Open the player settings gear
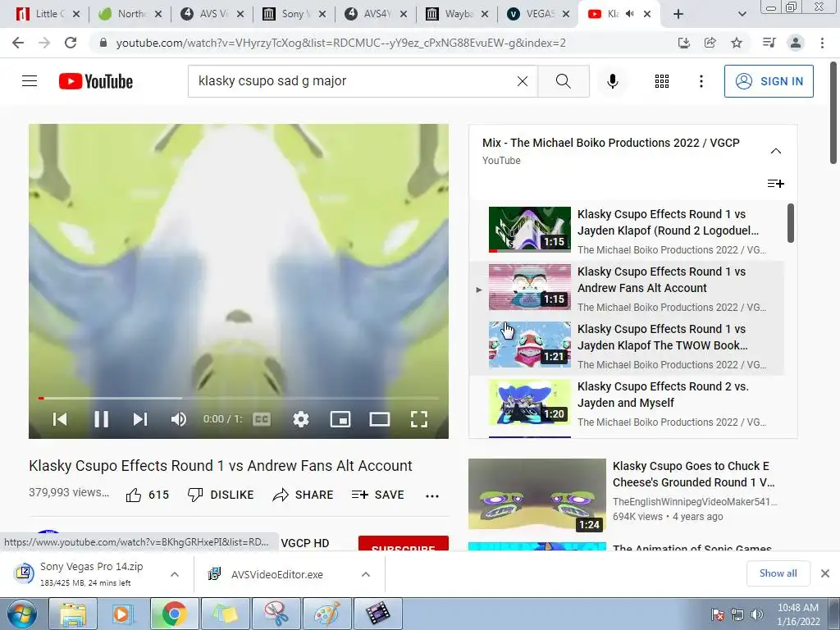The width and height of the screenshot is (840, 630). [x=301, y=419]
